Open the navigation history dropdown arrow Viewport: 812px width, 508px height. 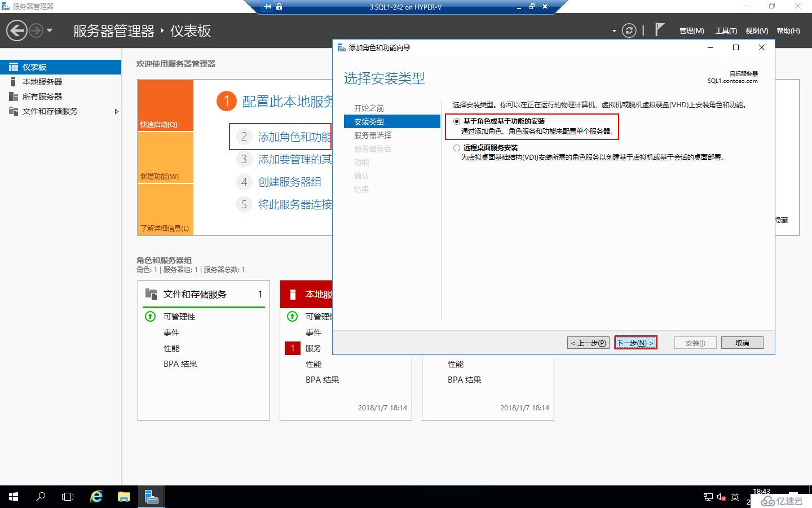point(50,30)
